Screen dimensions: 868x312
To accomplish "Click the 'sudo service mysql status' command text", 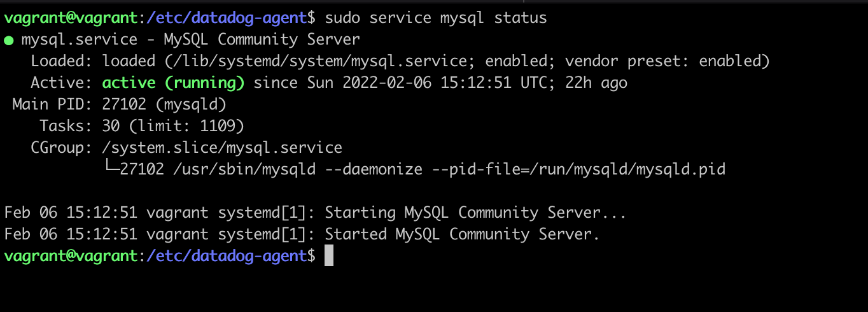I will tap(435, 18).
